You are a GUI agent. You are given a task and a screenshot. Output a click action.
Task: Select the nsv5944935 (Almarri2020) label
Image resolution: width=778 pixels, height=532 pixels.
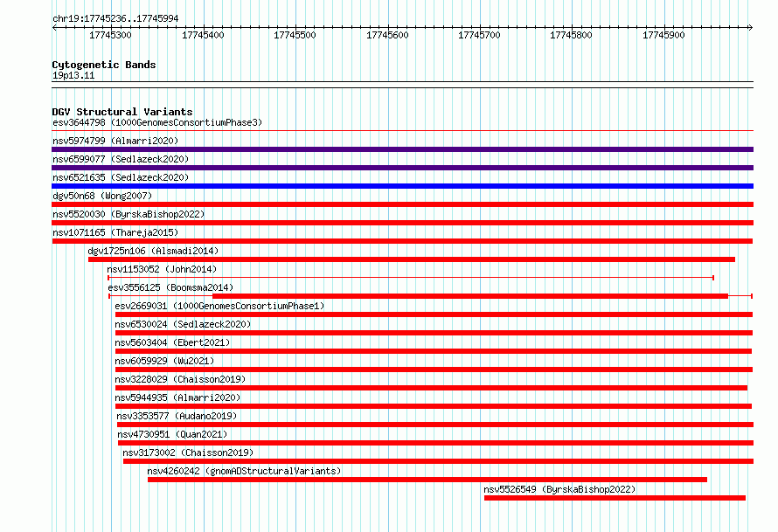pyautogui.click(x=177, y=397)
